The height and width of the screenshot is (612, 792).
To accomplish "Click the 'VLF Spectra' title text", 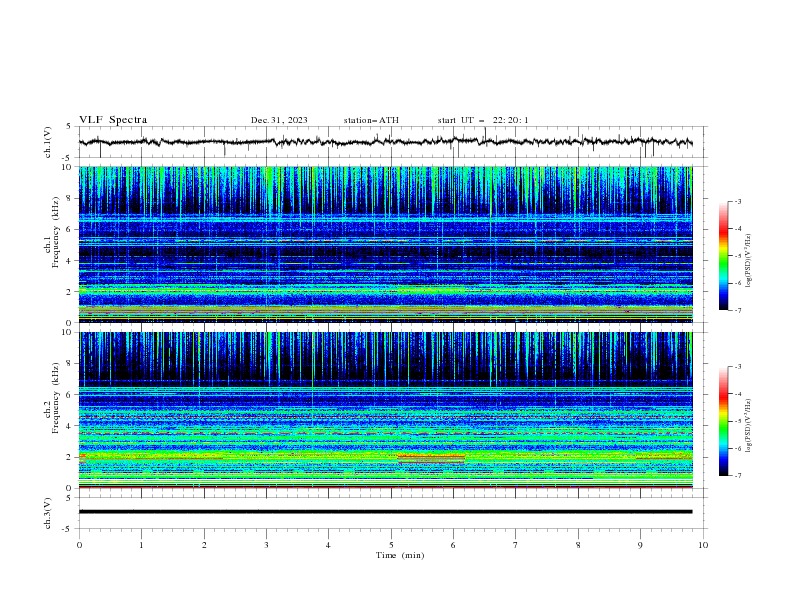I will [113, 120].
